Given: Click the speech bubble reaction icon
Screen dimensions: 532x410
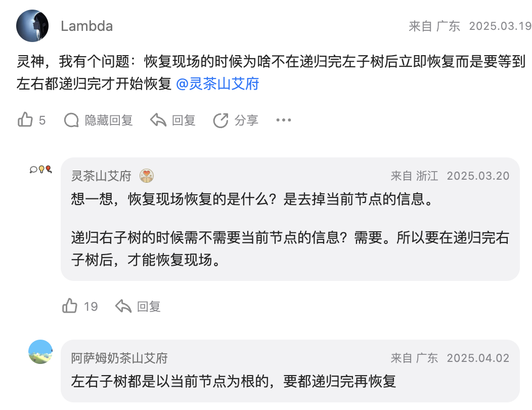Looking at the screenshot, I should click(32, 170).
